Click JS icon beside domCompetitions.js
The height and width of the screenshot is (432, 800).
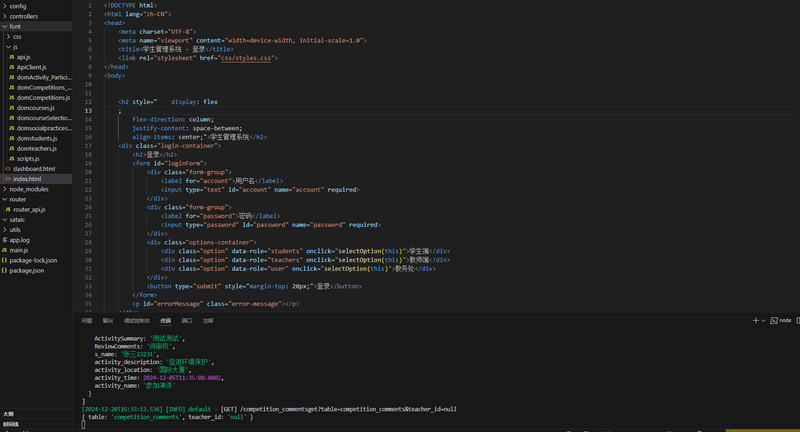tap(11, 97)
